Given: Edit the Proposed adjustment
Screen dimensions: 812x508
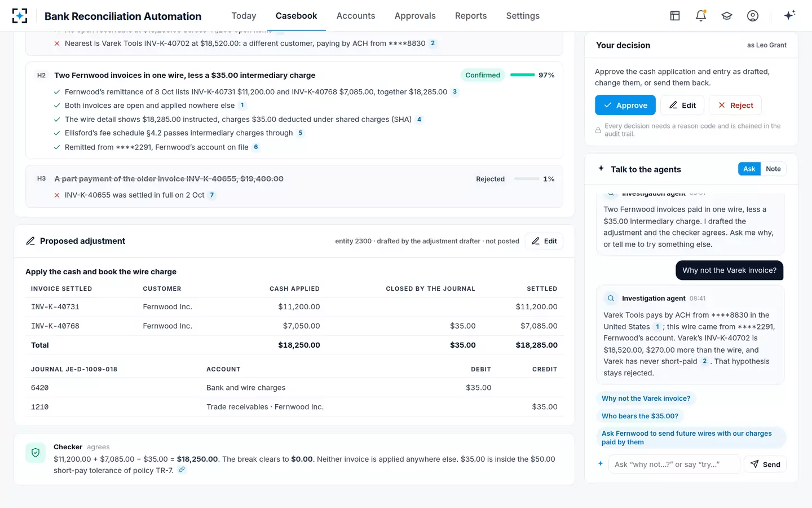Looking at the screenshot, I should click(544, 241).
